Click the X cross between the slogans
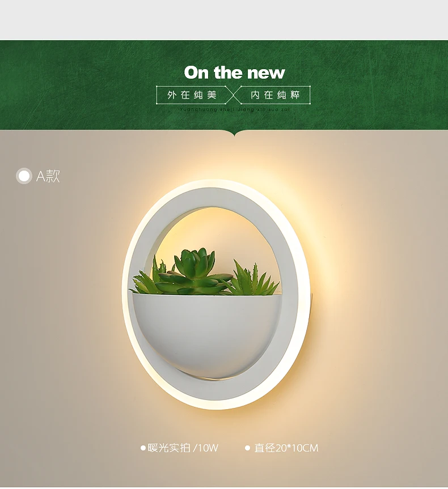Viewport: 448px width, 489px height. 233,95
